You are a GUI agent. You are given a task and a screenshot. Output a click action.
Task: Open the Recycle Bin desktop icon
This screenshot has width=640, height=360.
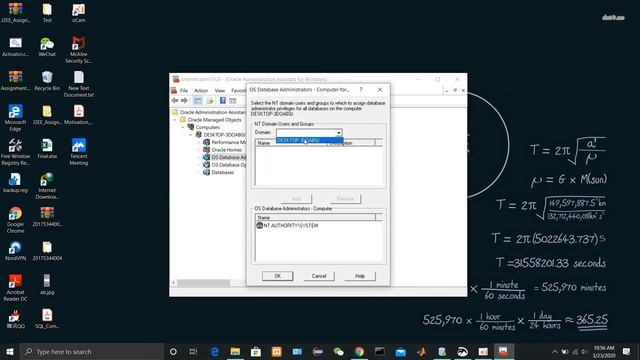(47, 80)
